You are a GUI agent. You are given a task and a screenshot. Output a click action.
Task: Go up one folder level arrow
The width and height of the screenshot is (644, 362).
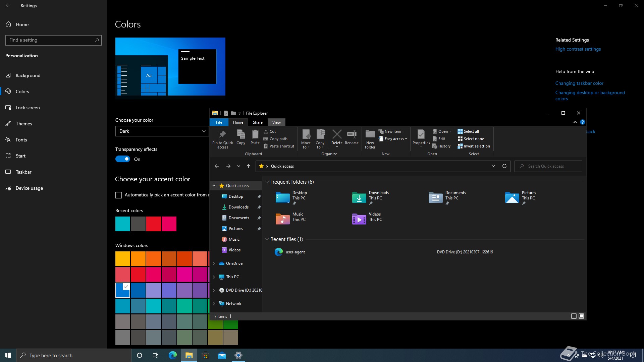[248, 166]
